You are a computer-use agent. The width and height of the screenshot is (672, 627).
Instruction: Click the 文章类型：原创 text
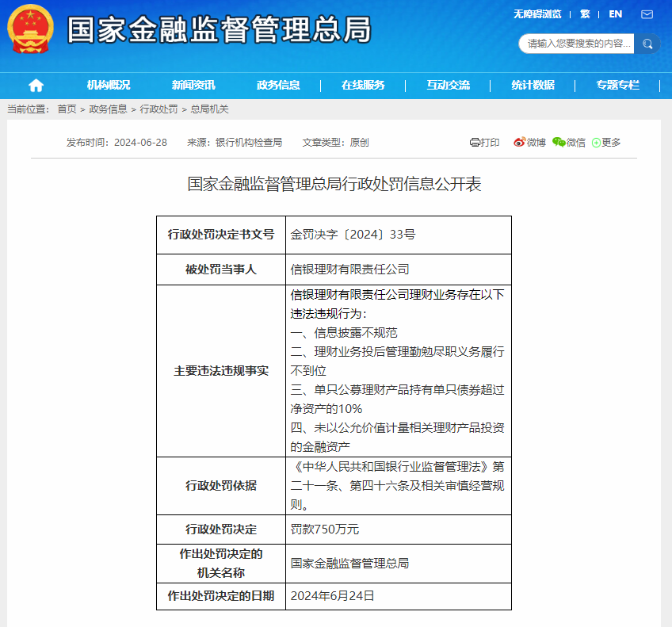point(335,143)
